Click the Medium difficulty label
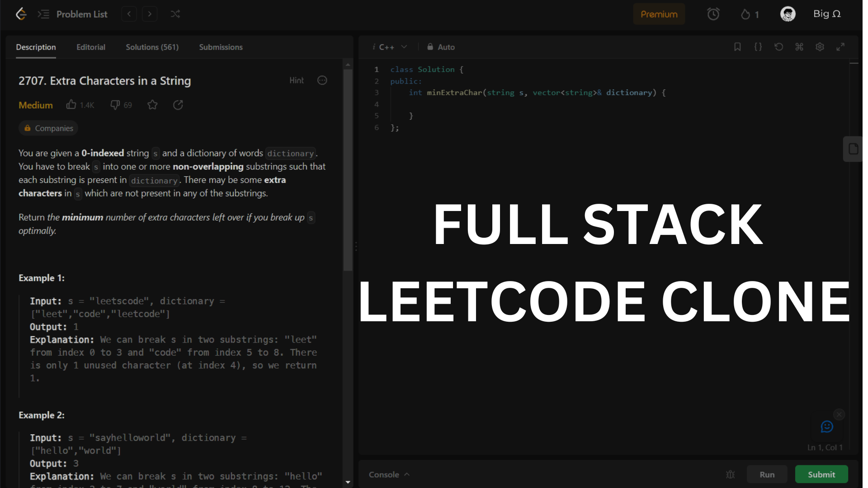 pos(36,105)
